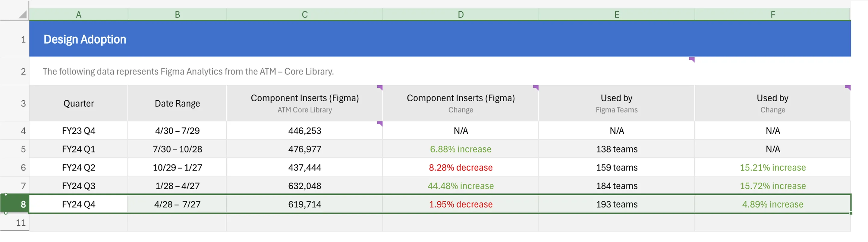Screen dimensions: 868x242
Task: Select the 184 teams cell
Action: point(617,186)
